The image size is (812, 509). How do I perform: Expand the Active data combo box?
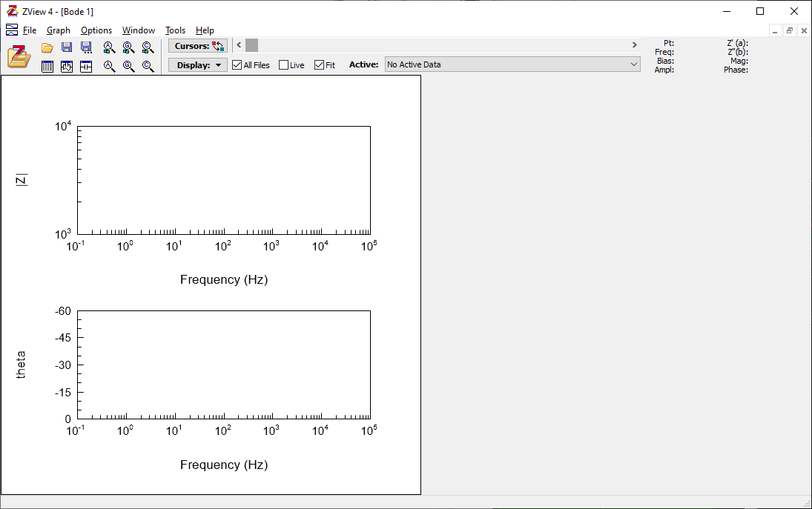click(x=512, y=64)
